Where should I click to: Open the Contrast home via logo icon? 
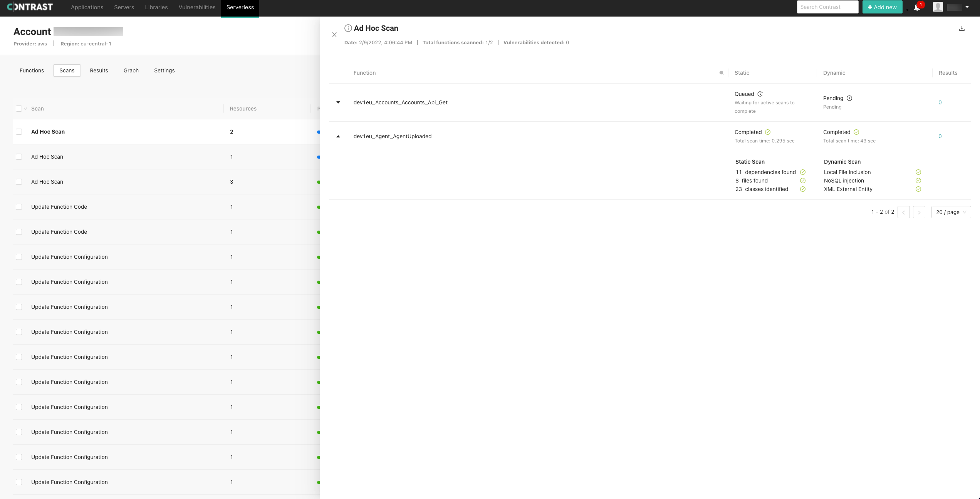tap(30, 7)
